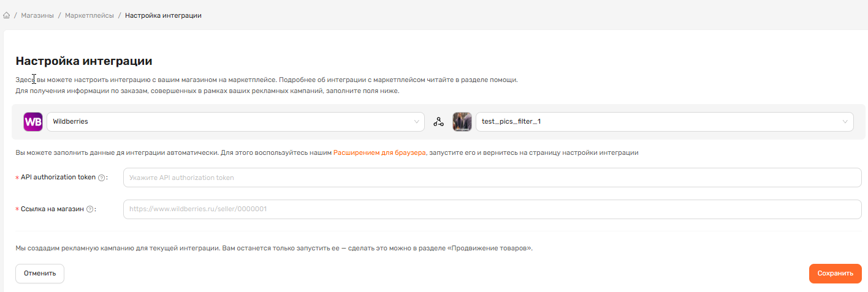Save integration with Сохранить button
This screenshot has width=868, height=292.
pos(835,274)
